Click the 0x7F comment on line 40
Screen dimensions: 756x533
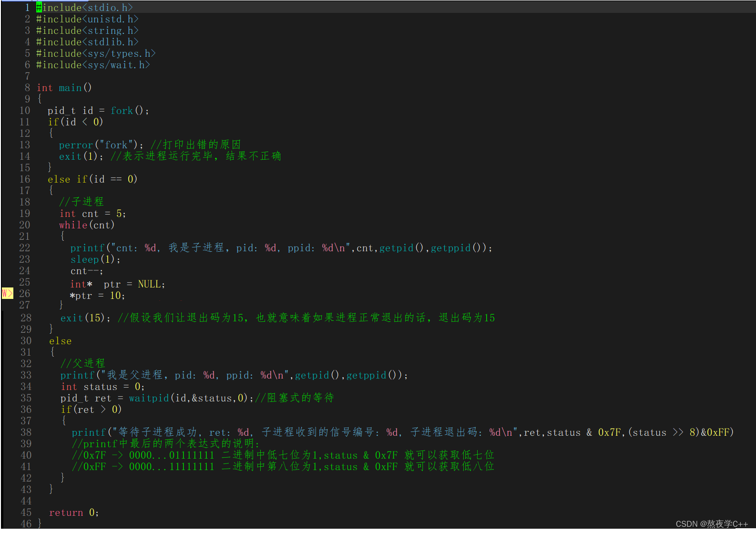coord(283,455)
